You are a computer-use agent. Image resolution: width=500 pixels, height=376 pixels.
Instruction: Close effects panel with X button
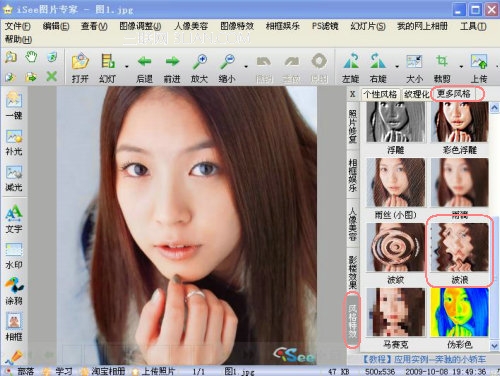click(x=353, y=94)
